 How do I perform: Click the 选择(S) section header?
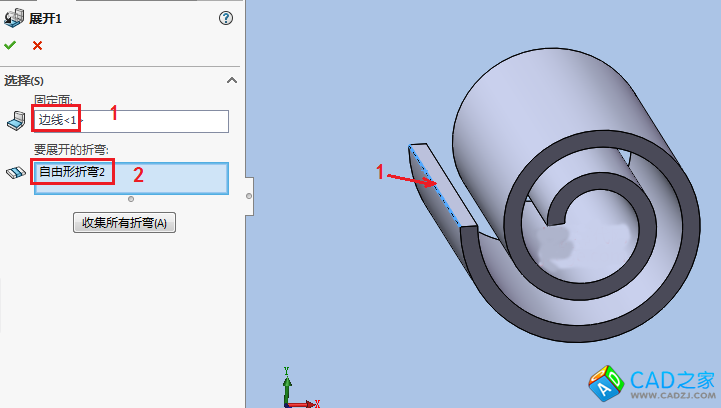(25, 80)
